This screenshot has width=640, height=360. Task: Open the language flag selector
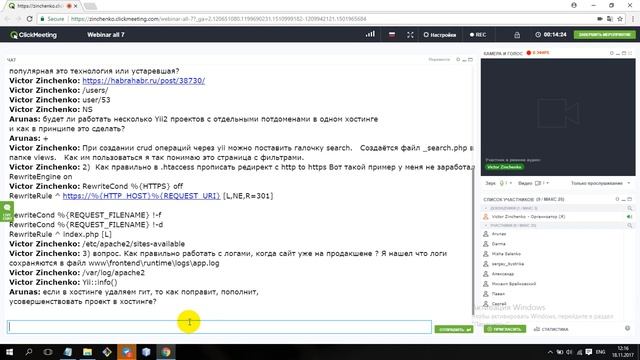pyautogui.click(x=392, y=35)
